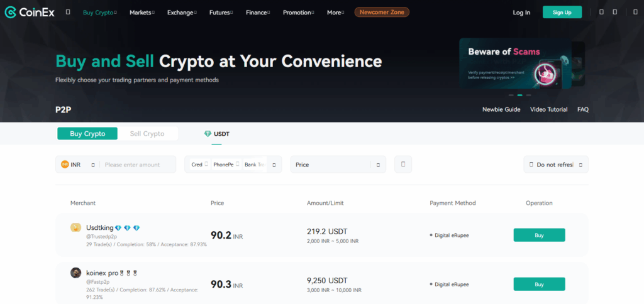Click Usdtking merchant avatar
This screenshot has height=304, width=644.
(75, 227)
